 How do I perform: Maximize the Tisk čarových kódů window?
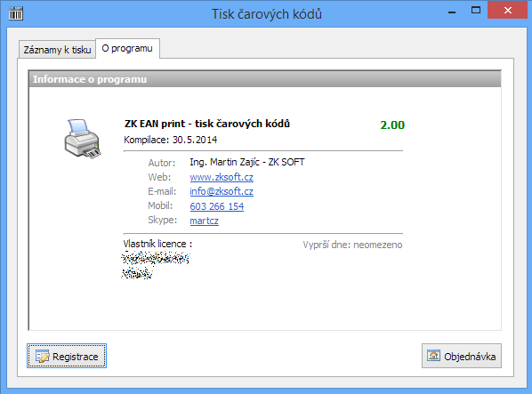(476, 11)
